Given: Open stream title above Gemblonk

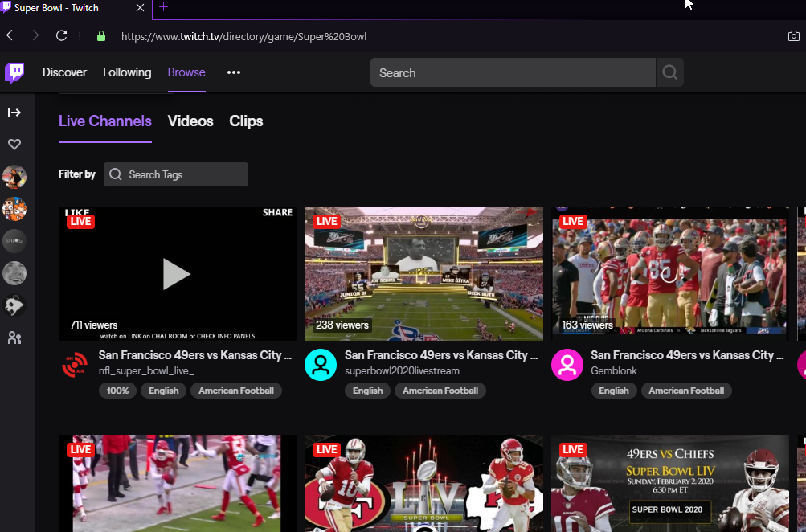Looking at the screenshot, I should point(687,355).
